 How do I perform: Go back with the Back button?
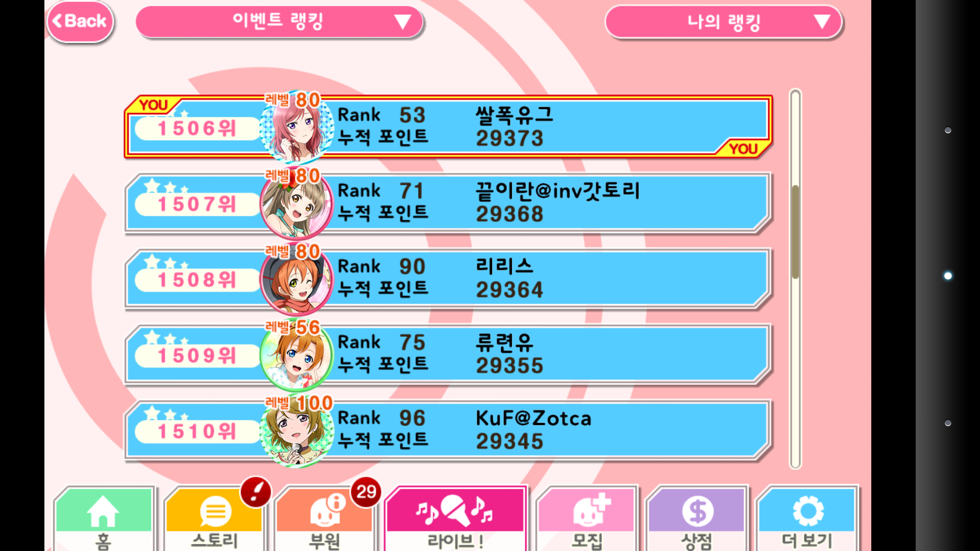80,21
